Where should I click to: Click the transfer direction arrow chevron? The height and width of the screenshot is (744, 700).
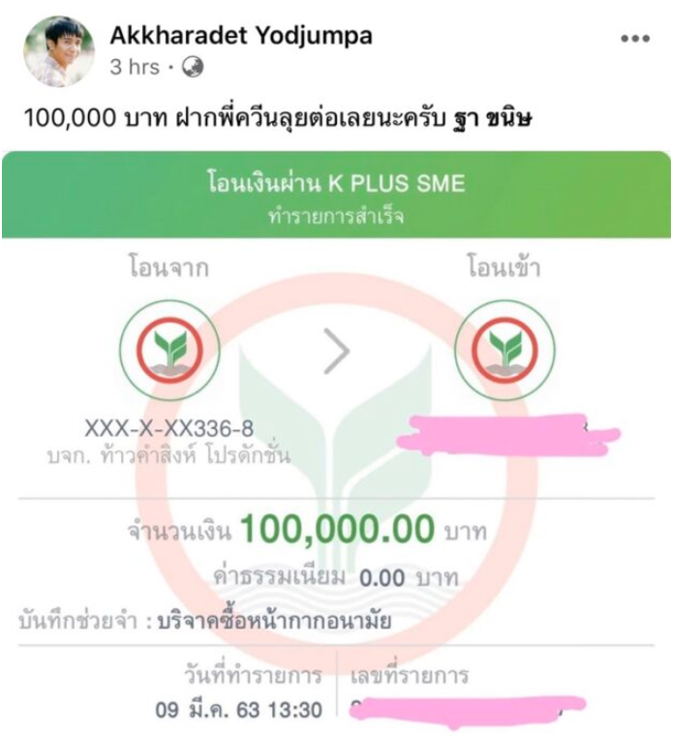pyautogui.click(x=337, y=351)
